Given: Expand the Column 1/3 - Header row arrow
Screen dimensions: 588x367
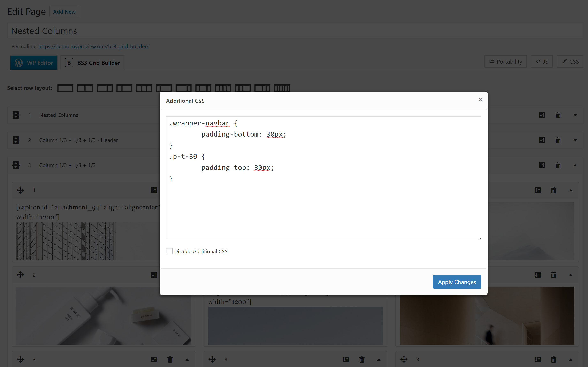Looking at the screenshot, I should (575, 140).
